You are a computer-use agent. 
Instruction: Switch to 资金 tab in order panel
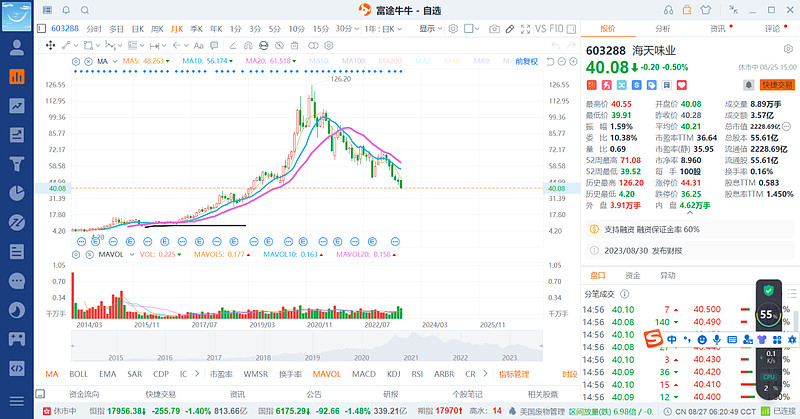click(633, 275)
